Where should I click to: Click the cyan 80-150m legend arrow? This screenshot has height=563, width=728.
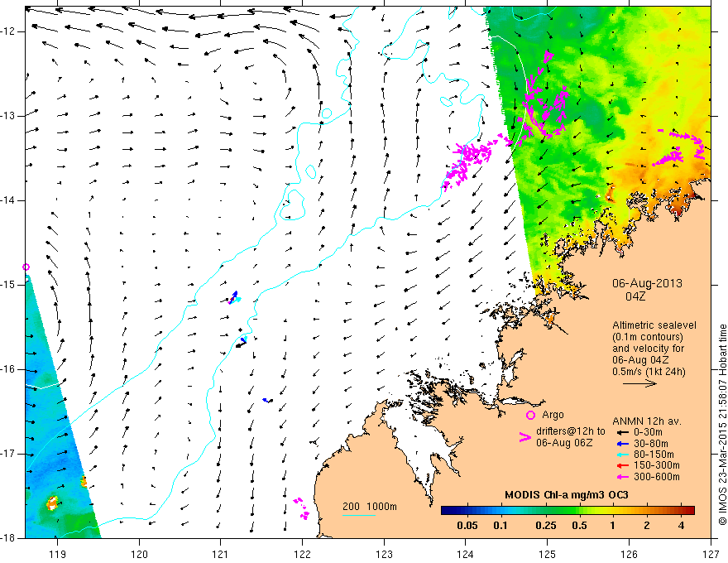click(622, 455)
